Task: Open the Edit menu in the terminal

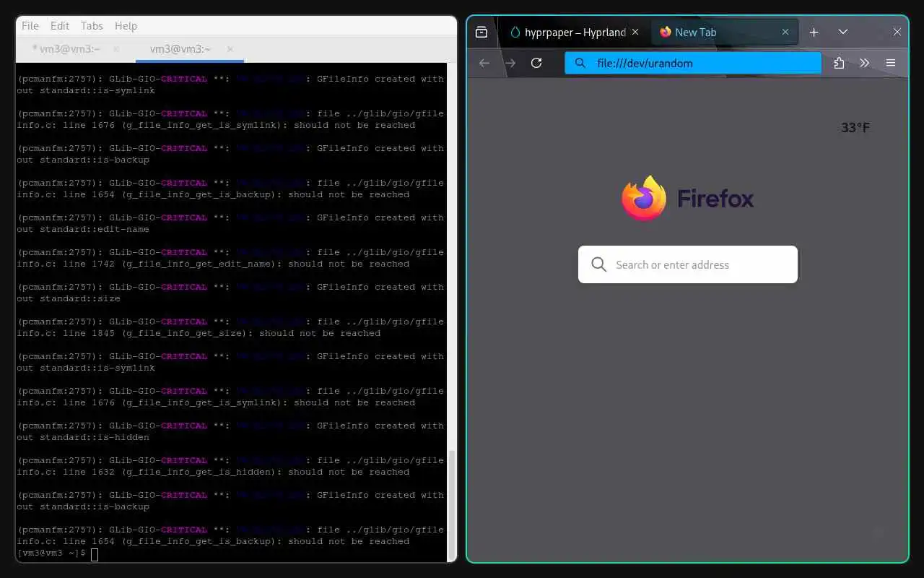Action: tap(60, 25)
